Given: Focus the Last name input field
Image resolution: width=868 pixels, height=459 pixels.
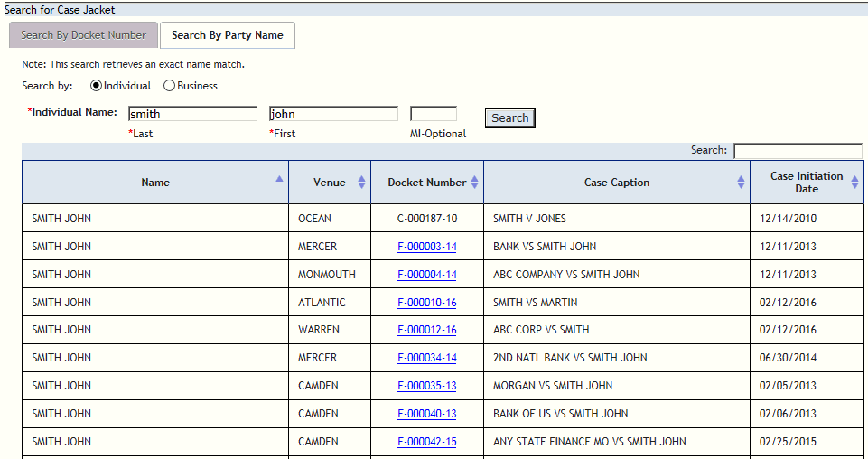Looking at the screenshot, I should pos(192,114).
